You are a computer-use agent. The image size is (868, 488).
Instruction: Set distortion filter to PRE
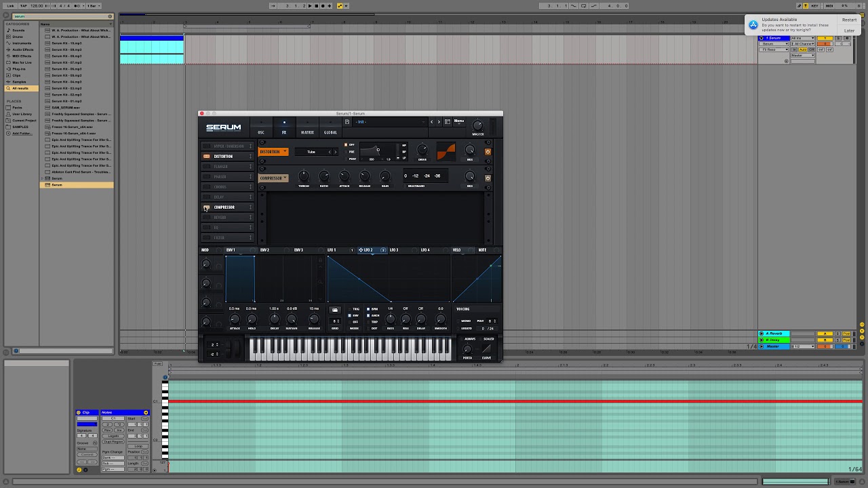346,152
